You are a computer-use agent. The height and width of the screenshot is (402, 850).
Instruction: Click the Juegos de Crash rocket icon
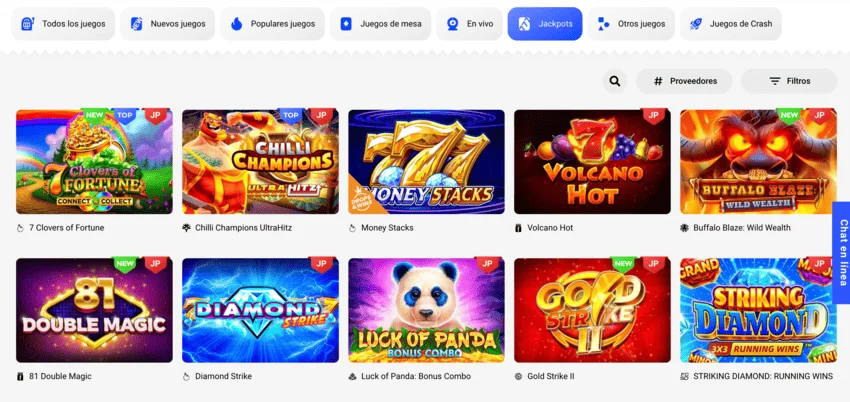pos(695,24)
